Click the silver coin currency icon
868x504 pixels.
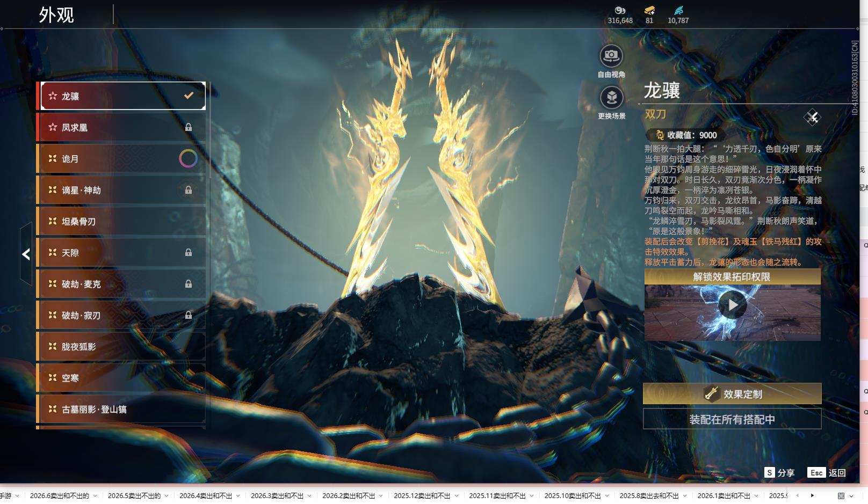pos(620,10)
